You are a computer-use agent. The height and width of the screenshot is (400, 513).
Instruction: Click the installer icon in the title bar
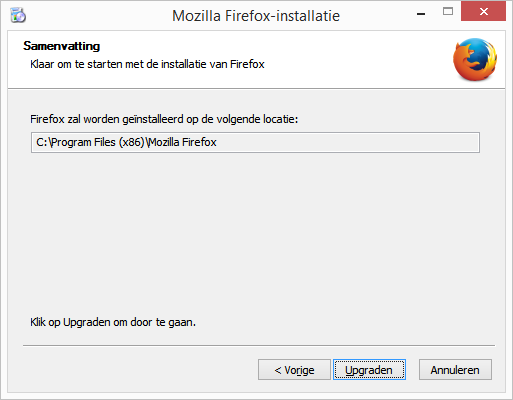pyautogui.click(x=18, y=15)
